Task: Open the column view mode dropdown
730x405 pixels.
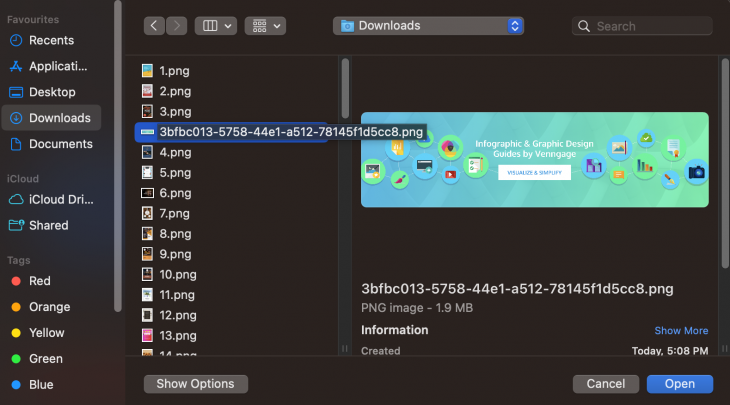Action: click(216, 26)
